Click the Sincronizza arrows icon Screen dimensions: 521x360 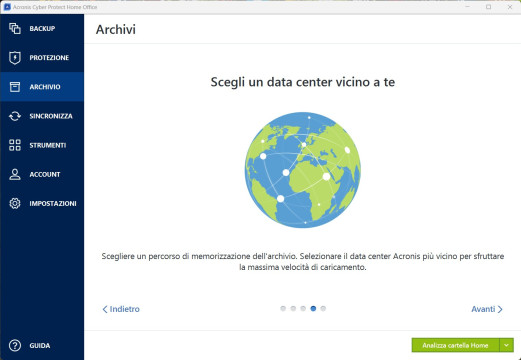(15, 116)
